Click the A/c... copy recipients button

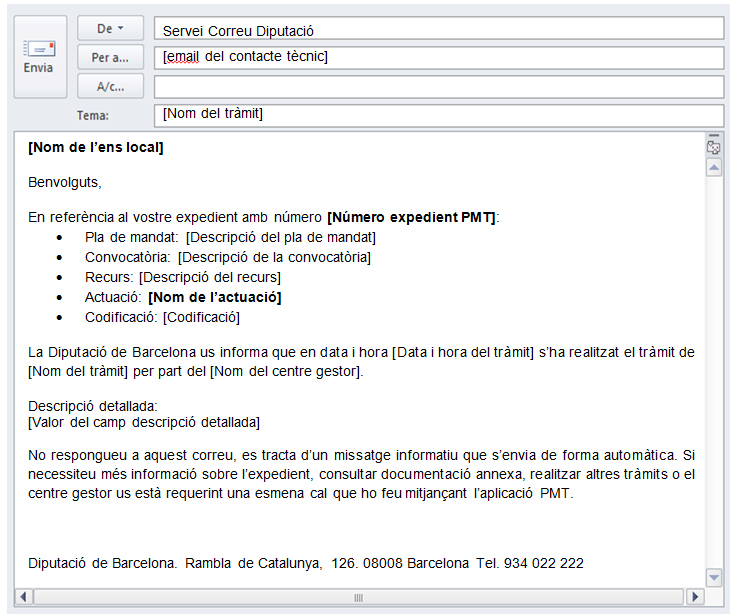110,86
